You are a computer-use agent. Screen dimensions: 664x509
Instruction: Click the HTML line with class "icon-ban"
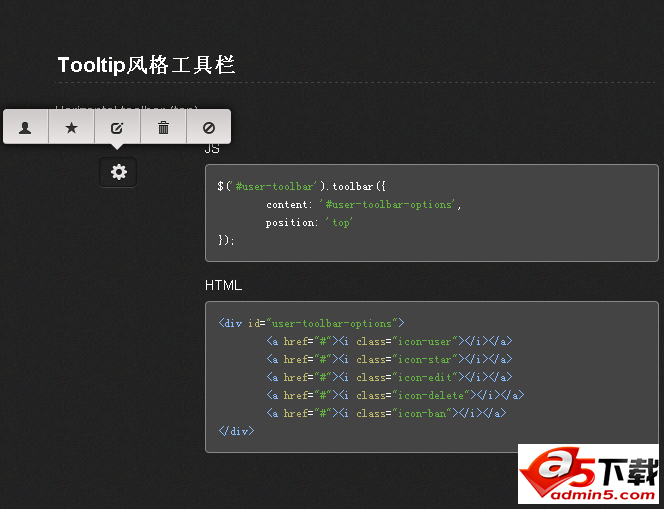tap(386, 413)
